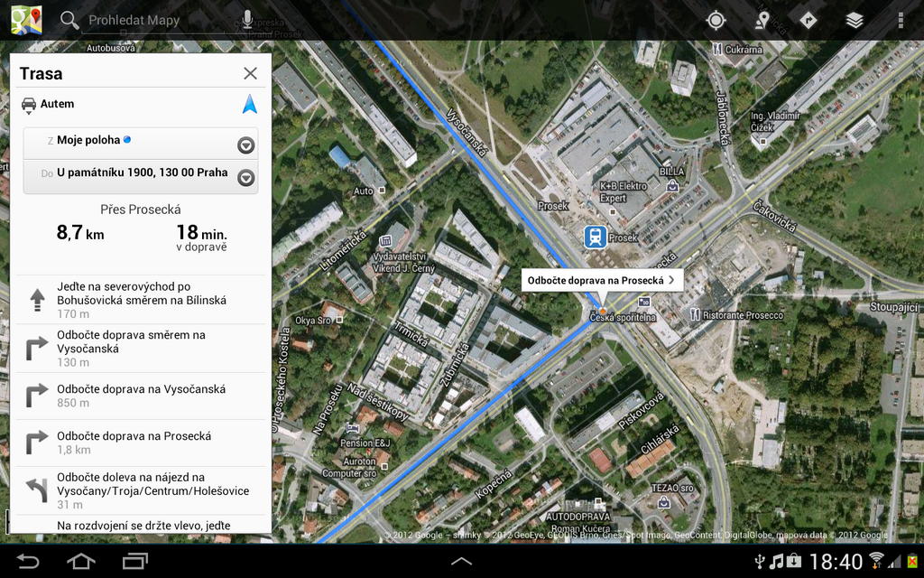Select the Autem car travel mode icon
This screenshot has width=924, height=578.
click(31, 103)
